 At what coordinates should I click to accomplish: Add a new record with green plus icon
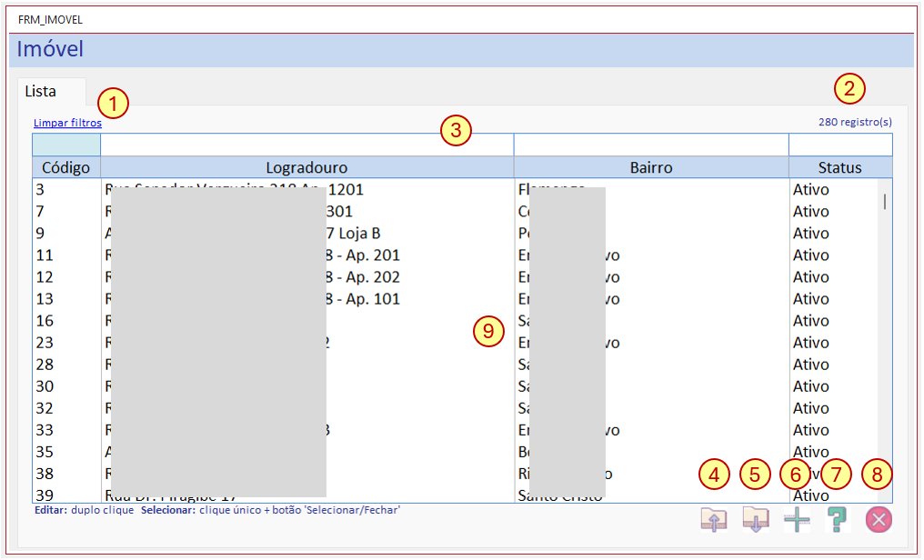[797, 519]
